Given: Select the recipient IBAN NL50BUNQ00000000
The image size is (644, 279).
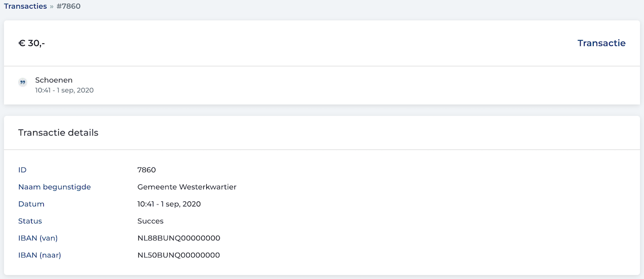Looking at the screenshot, I should pos(179,256).
